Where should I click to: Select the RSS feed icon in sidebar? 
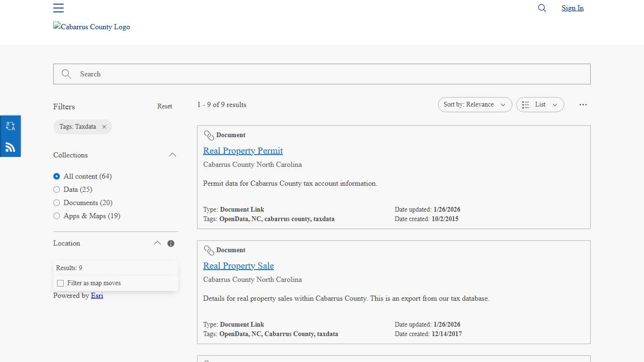pyautogui.click(x=10, y=147)
